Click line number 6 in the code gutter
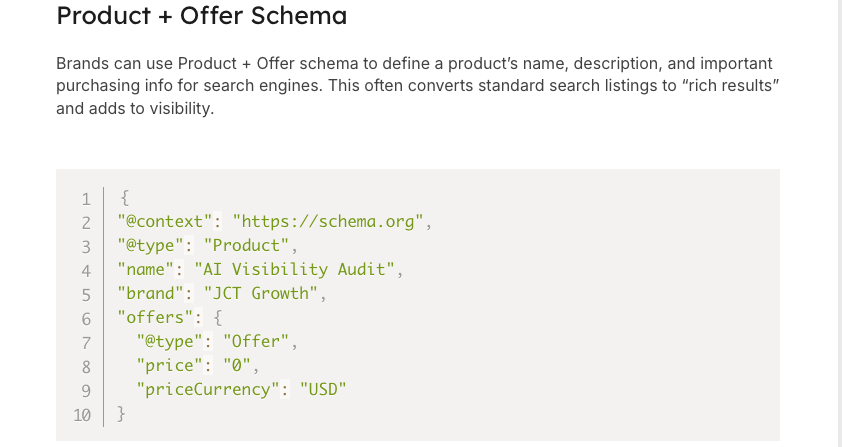The width and height of the screenshot is (842, 447). pyautogui.click(x=87, y=318)
